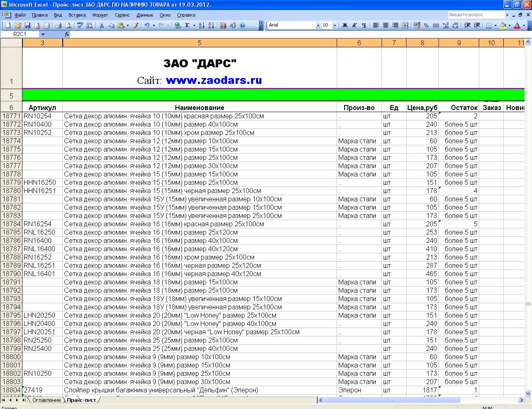Screen dimensions: 532x409
Task: Copy selection with the Copy icon
Action: tap(111, 25)
